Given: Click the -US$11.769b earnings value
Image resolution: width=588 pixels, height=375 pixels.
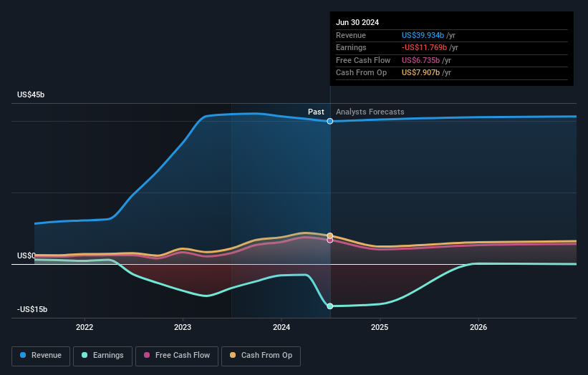Looking at the screenshot, I should point(424,47).
